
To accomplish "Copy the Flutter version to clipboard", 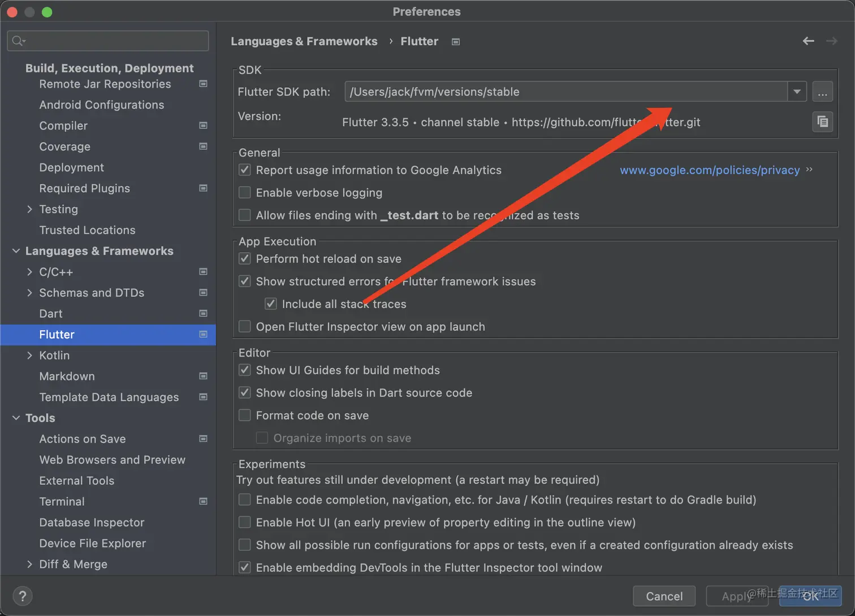I will tap(822, 122).
